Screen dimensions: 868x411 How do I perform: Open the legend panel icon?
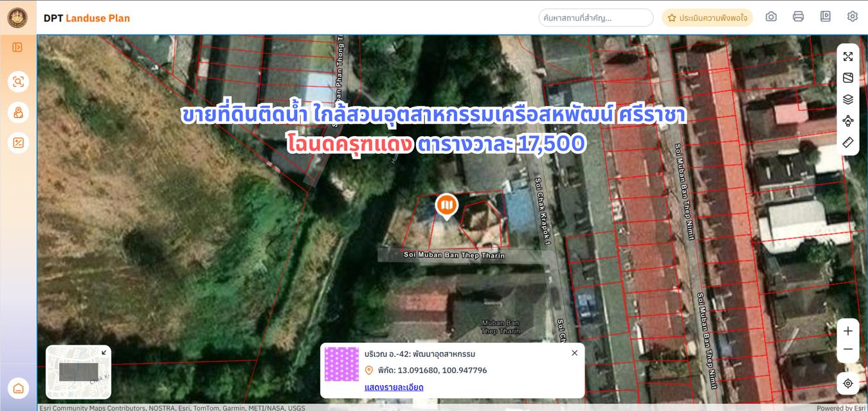coord(825,17)
